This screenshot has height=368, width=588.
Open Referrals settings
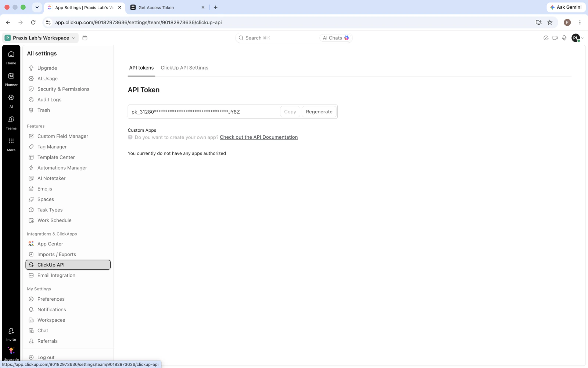pyautogui.click(x=68, y=341)
